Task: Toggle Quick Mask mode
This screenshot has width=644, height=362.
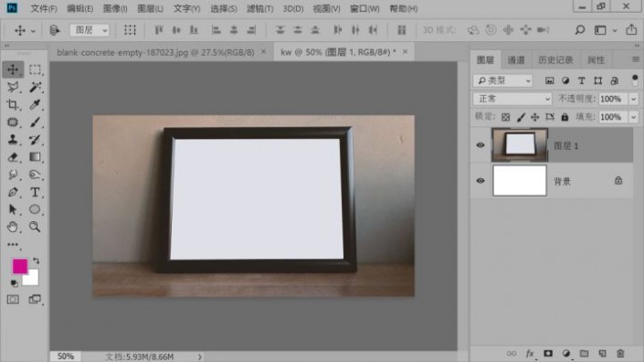Action: (13, 300)
